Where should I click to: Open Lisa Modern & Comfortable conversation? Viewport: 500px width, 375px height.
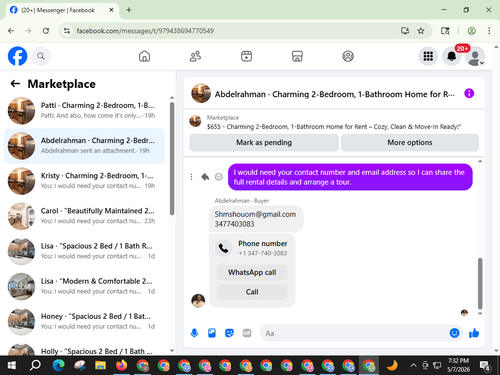point(84,286)
